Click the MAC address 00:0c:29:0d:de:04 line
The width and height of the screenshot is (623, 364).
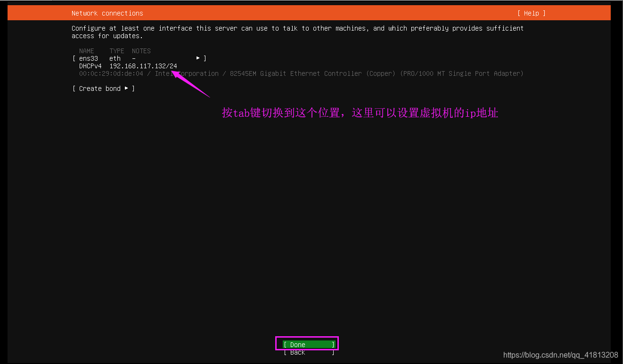(301, 73)
